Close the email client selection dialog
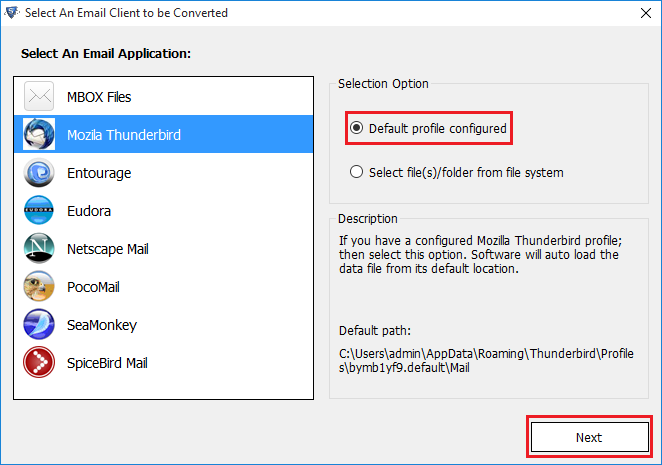The width and height of the screenshot is (662, 465). pyautogui.click(x=642, y=13)
